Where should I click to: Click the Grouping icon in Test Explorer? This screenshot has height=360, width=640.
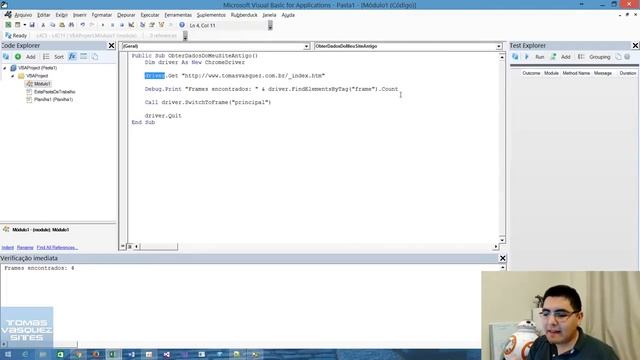tap(581, 57)
